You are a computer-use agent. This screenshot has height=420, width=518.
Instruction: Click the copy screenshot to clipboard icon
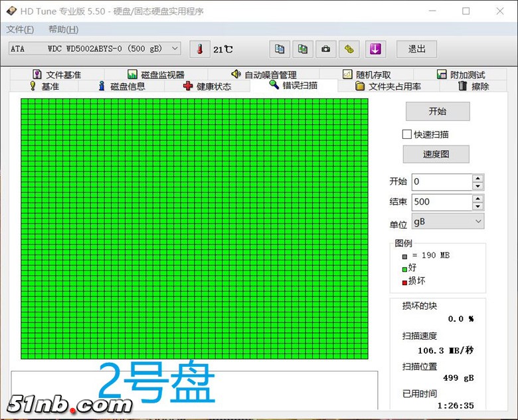pos(303,49)
